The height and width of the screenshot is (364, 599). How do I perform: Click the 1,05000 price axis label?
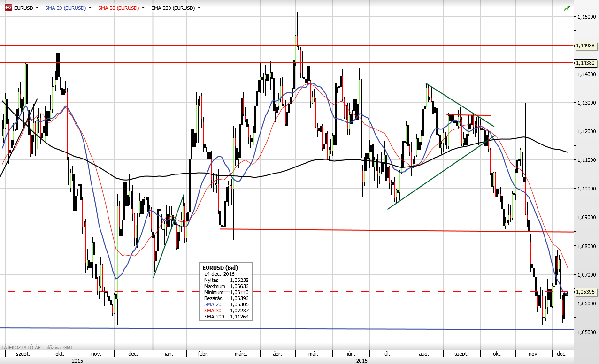[587, 332]
